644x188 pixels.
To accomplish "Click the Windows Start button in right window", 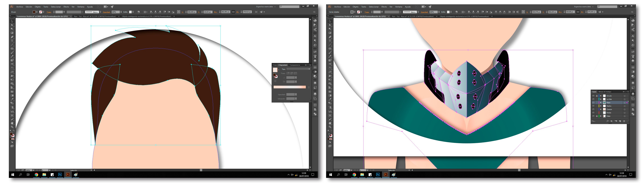I will click(x=330, y=175).
